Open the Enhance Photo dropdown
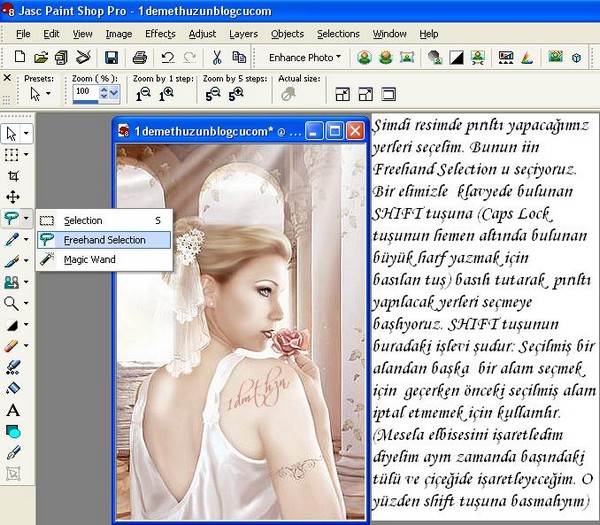 coord(305,58)
